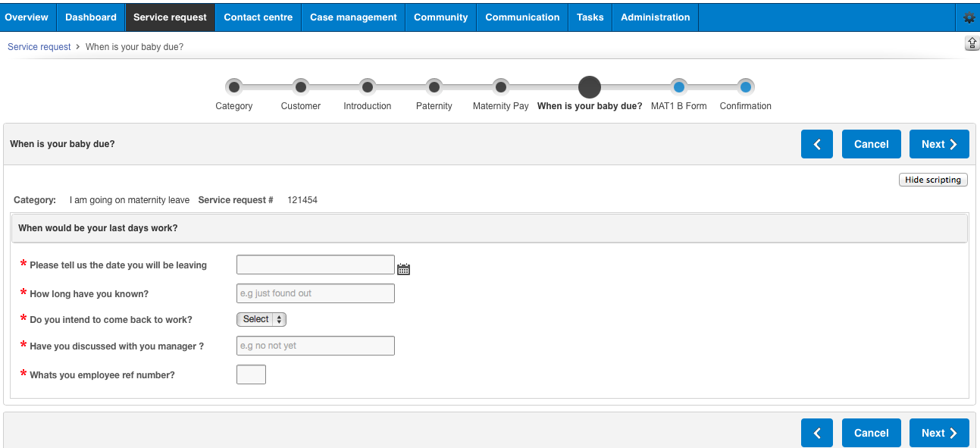The width and height of the screenshot is (980, 448).
Task: Click the bottom Next button
Action: point(939,432)
